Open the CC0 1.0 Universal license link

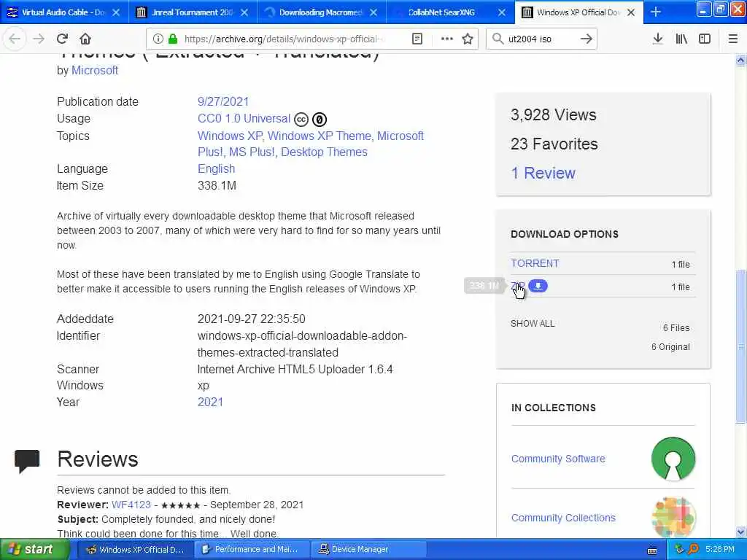pyautogui.click(x=244, y=119)
